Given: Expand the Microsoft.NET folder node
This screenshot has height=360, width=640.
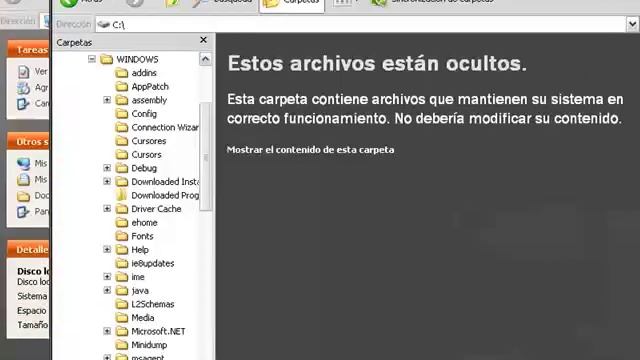Looking at the screenshot, I should 107,331.
